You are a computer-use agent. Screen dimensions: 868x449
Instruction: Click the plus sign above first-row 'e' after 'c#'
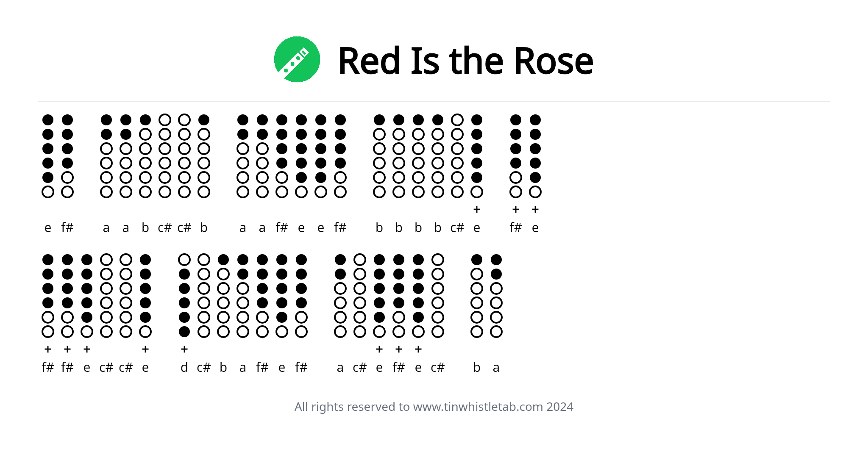pos(477,210)
